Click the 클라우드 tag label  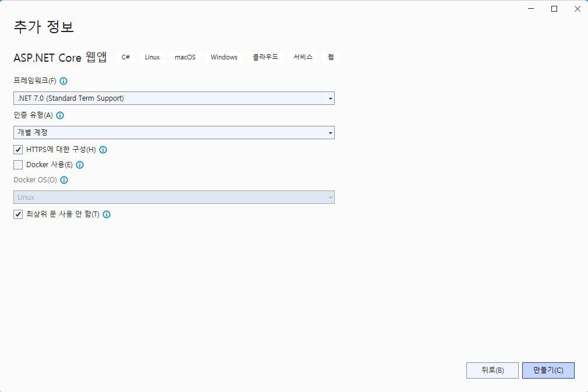tap(265, 57)
